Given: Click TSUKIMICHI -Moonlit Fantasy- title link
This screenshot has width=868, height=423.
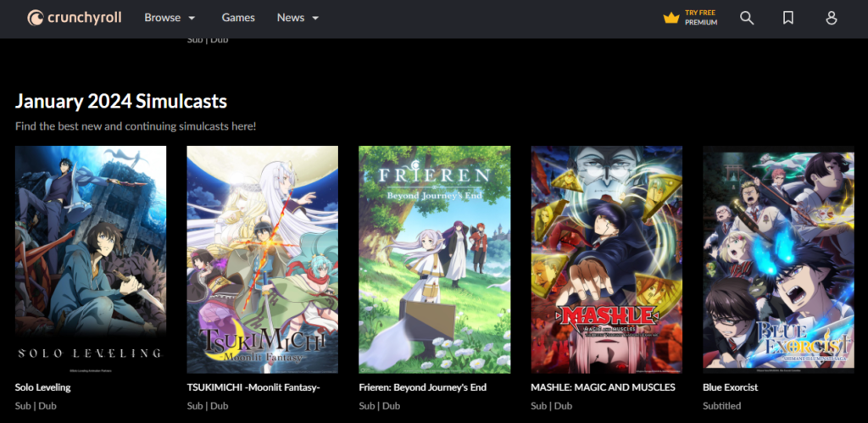Looking at the screenshot, I should (x=253, y=387).
